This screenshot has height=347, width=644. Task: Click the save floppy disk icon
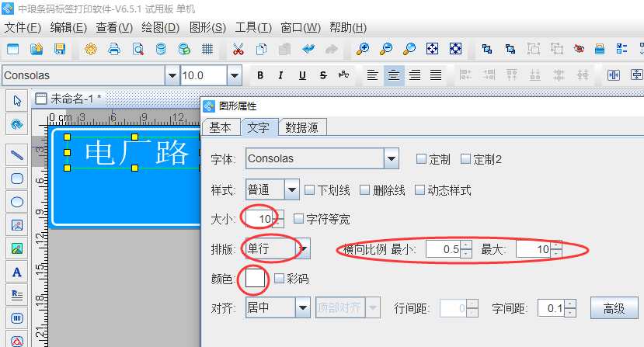(60, 49)
